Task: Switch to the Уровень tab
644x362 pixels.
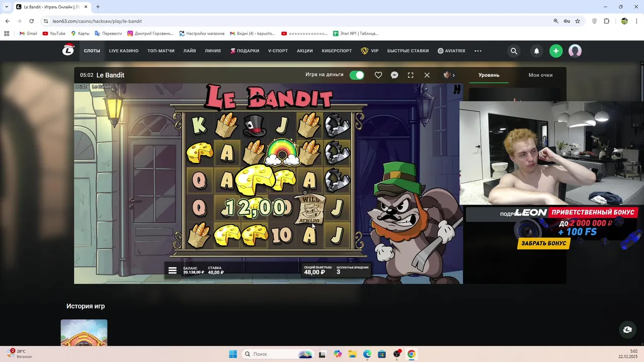Action: click(489, 75)
